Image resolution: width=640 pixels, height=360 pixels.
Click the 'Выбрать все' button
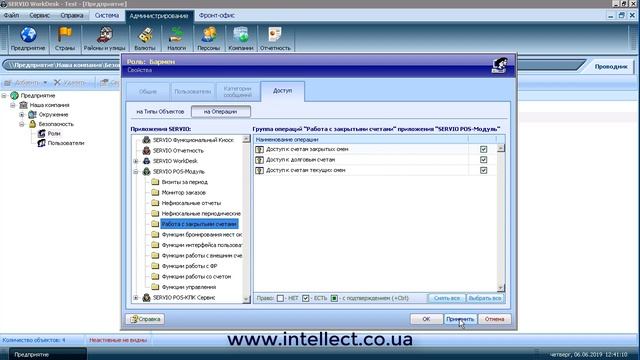(485, 298)
